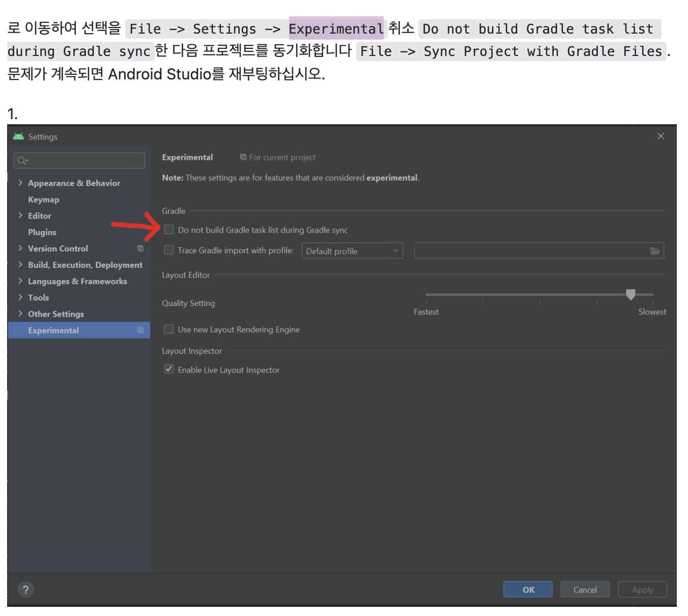688x616 pixels.
Task: Select Experimental in the settings tree
Action: (x=79, y=330)
